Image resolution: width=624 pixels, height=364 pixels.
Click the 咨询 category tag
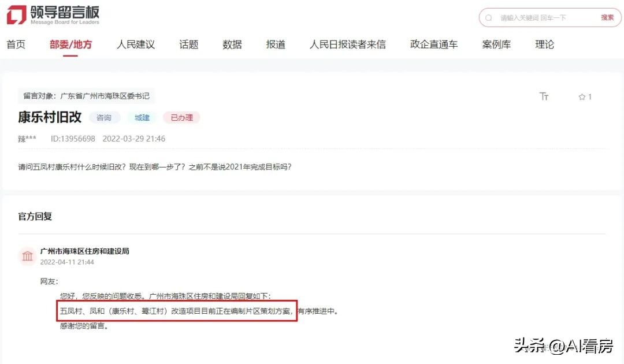tap(105, 117)
